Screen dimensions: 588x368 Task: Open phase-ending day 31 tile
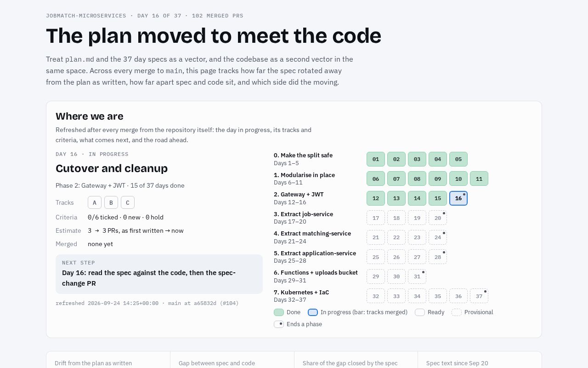pos(417,276)
